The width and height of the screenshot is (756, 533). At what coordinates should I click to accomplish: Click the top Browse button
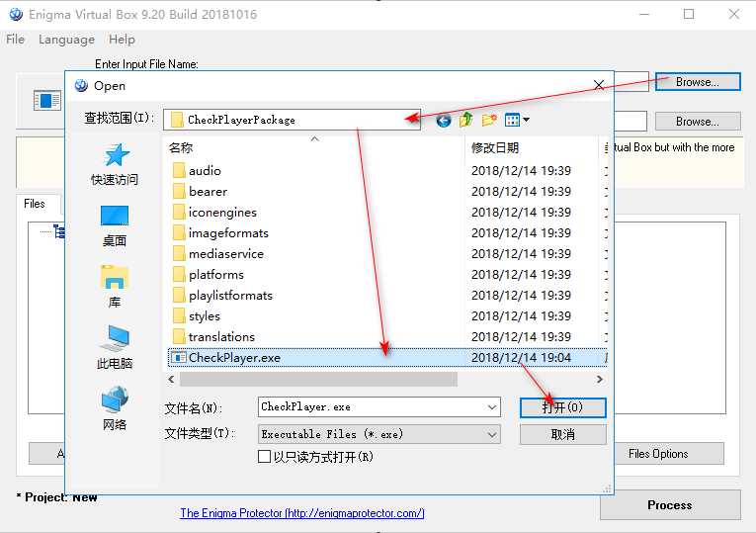coord(697,82)
